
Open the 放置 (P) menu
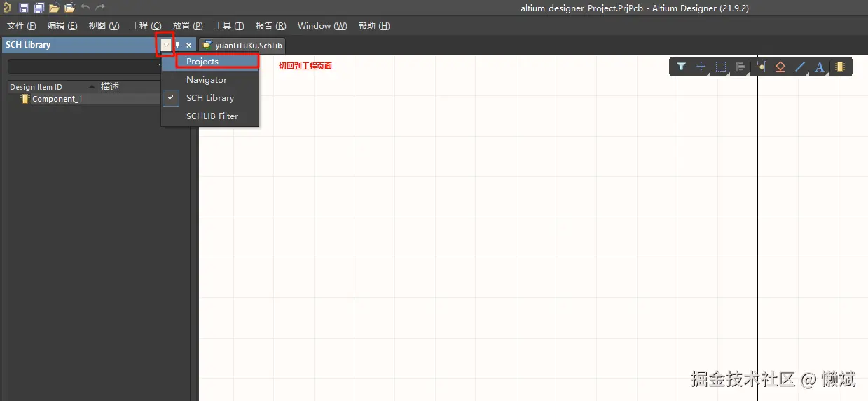[188, 26]
